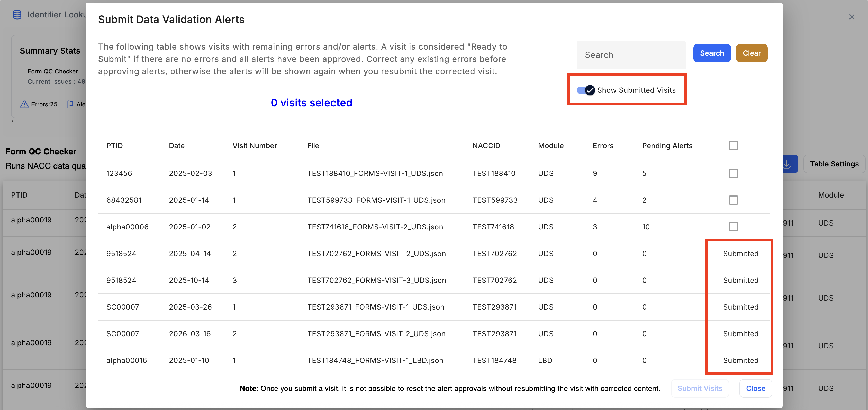The image size is (868, 410).
Task: Click file TEST599733_FORMS-VISIT-1_UDS.json
Action: tap(376, 200)
